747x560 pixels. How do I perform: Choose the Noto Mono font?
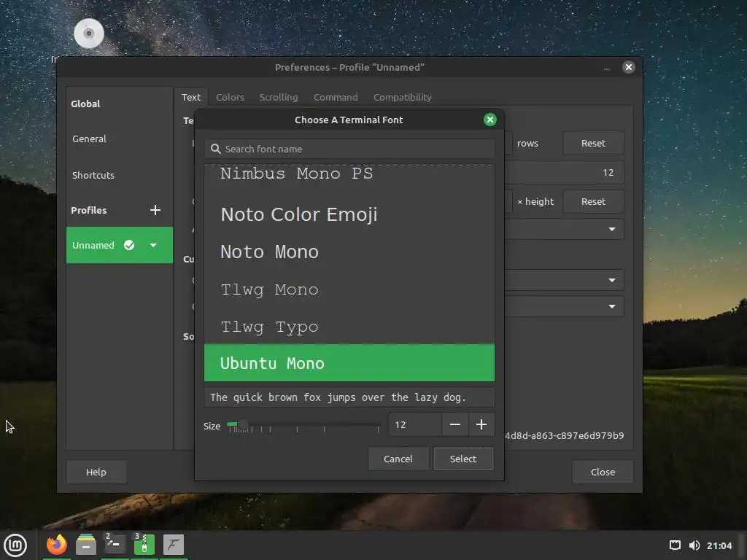pyautogui.click(x=349, y=252)
